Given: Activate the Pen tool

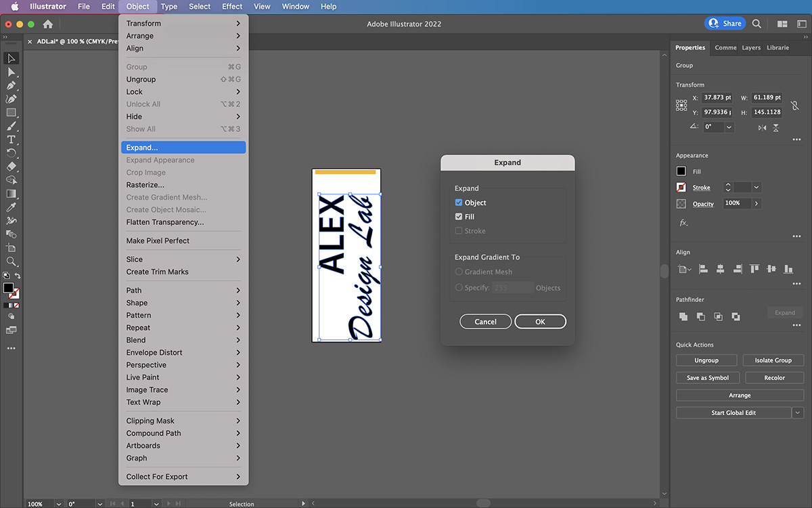Looking at the screenshot, I should click(12, 85).
